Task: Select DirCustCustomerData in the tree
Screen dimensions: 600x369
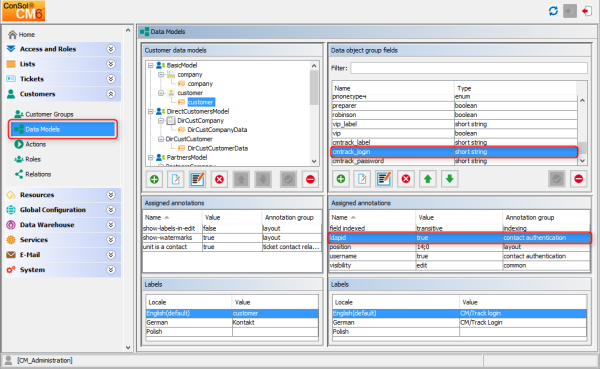Action: pos(217,148)
